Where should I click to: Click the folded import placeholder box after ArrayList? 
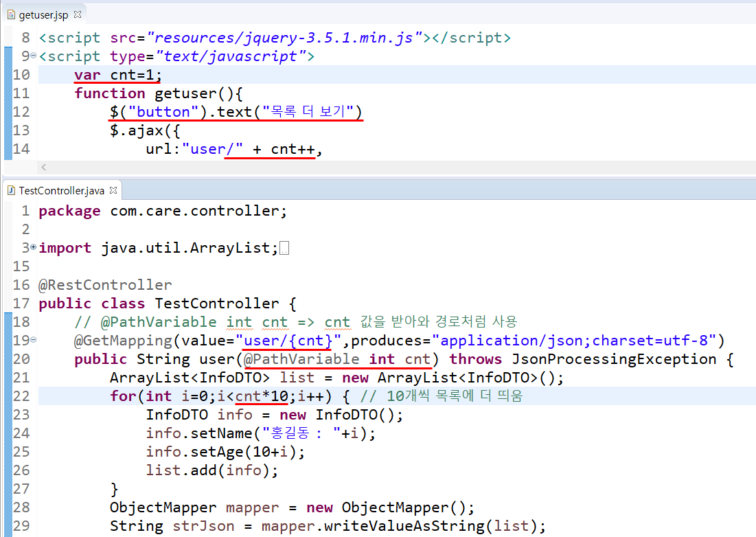284,249
